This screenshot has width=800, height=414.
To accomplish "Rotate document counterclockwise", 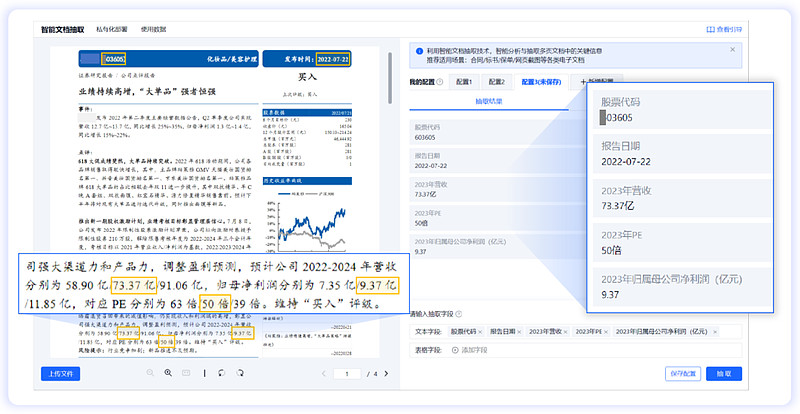I will 221,373.
